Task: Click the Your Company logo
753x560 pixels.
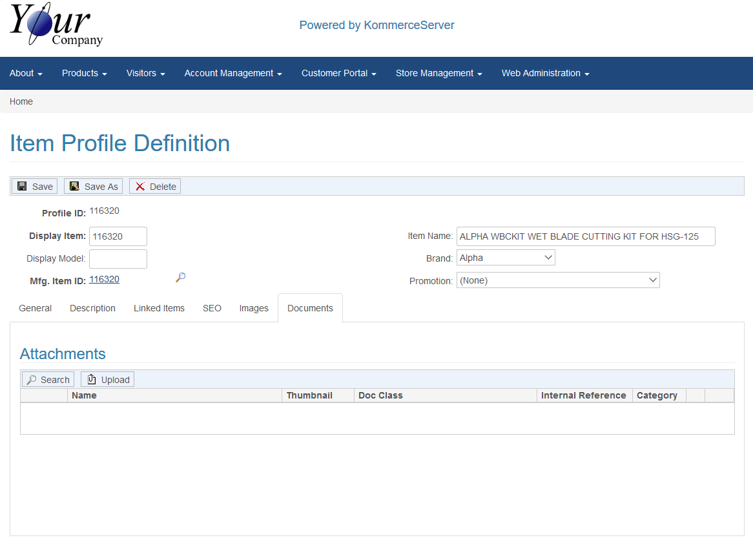Action: coord(56,25)
